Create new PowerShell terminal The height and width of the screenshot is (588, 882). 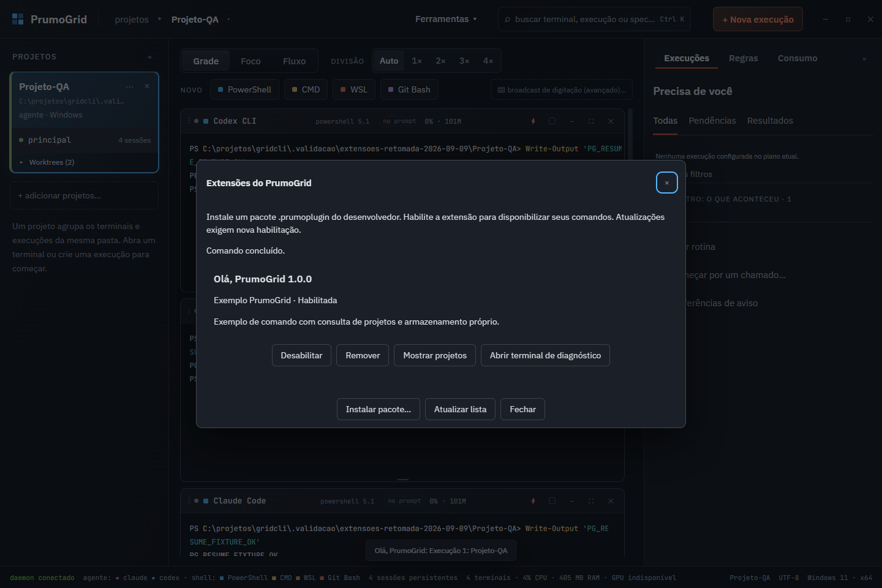(x=245, y=89)
